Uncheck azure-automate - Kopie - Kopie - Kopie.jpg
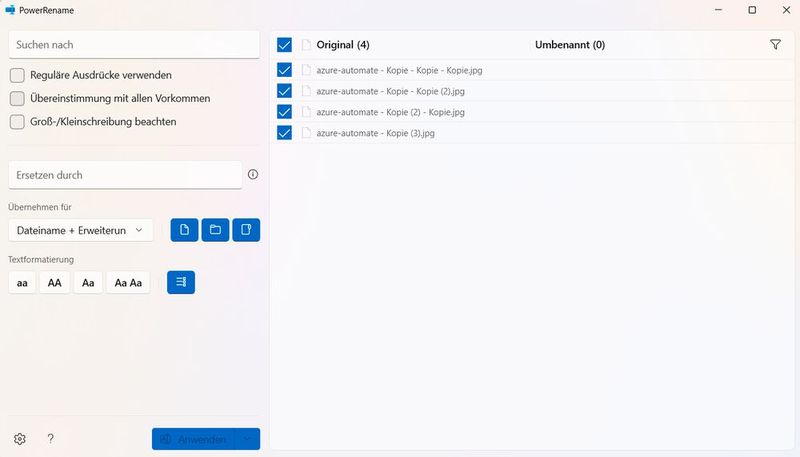800x457 pixels. [284, 70]
